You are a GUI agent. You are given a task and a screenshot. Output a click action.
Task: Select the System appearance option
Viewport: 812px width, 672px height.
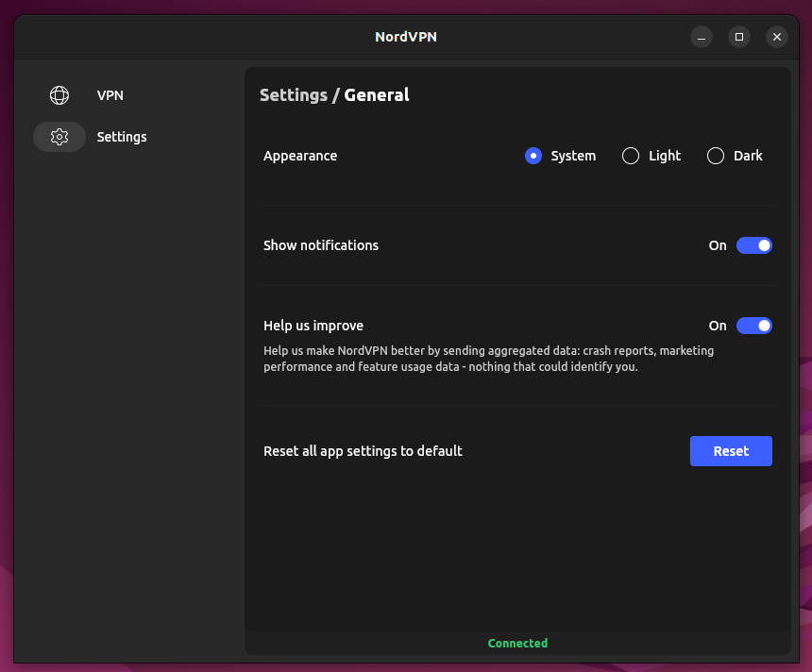(533, 156)
